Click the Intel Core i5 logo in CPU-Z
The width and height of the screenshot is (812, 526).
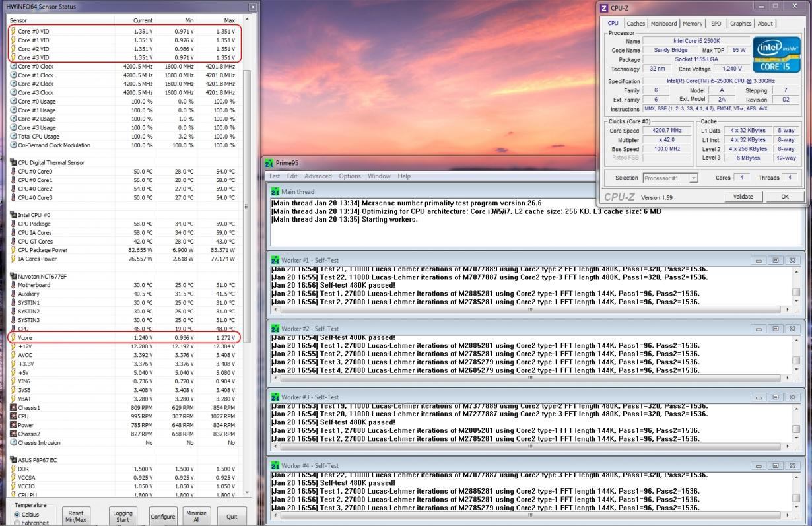[x=776, y=55]
